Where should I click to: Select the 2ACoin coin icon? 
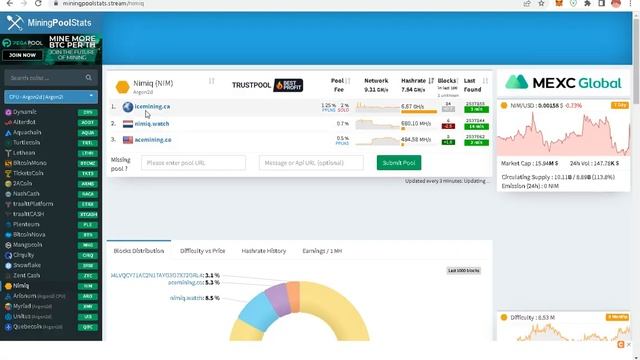coord(8,183)
